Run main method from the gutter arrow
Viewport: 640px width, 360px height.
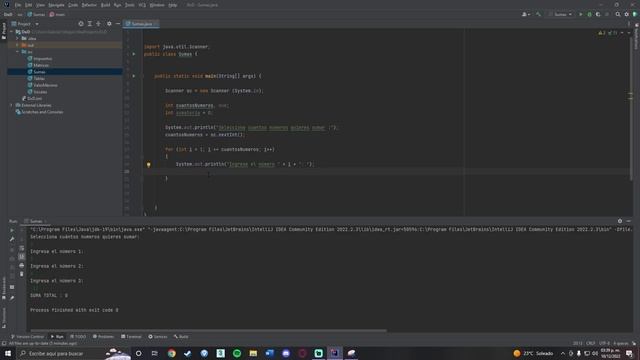point(133,76)
